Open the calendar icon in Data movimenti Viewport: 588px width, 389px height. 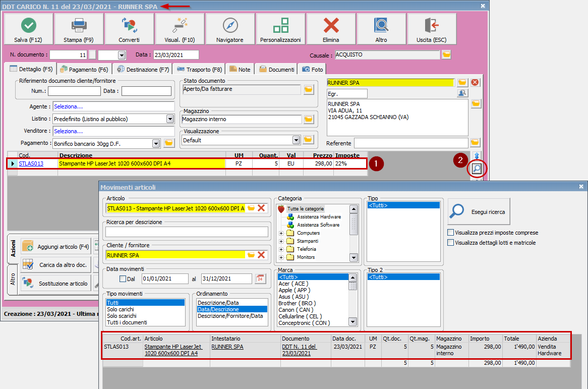tap(260, 279)
